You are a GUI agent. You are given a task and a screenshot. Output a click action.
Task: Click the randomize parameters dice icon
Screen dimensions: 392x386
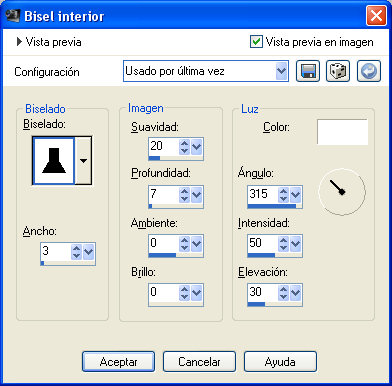click(338, 71)
